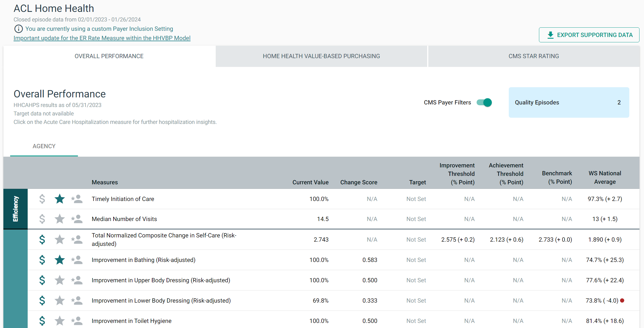Click the Export Supporting Data button

tap(589, 35)
